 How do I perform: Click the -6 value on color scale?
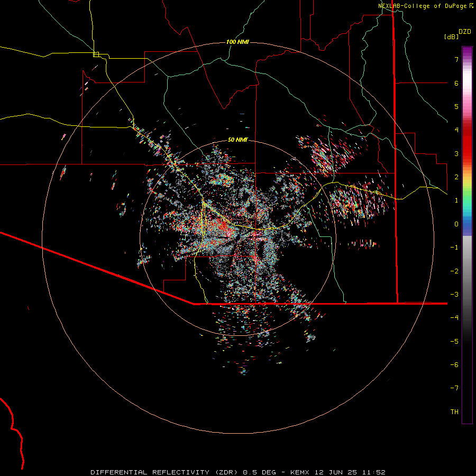coord(454,365)
